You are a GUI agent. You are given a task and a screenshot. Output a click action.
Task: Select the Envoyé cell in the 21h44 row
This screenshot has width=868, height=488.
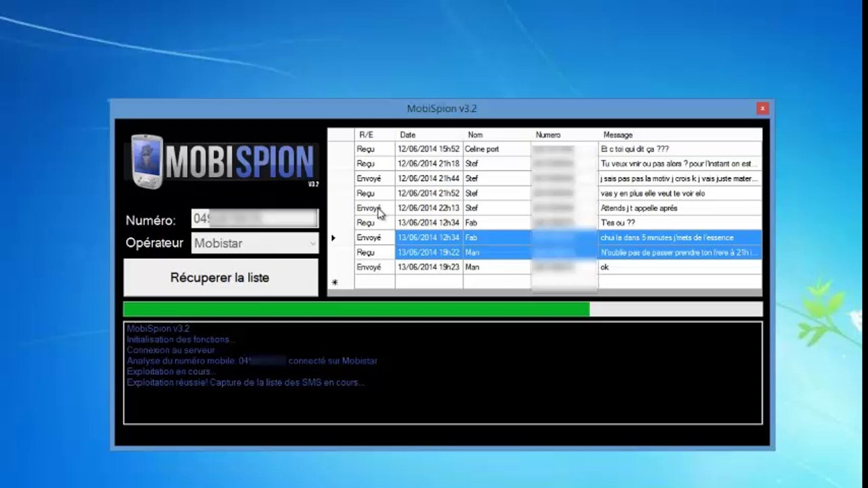pyautogui.click(x=375, y=179)
